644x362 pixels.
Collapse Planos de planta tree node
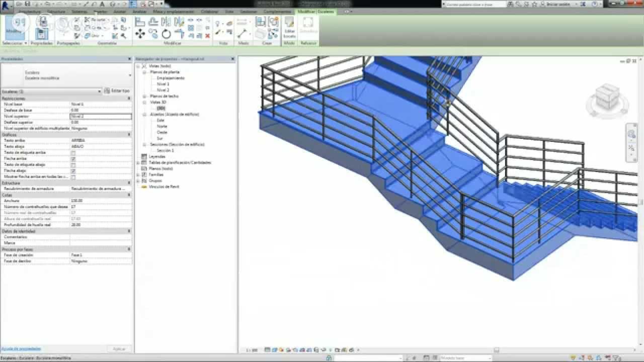(x=144, y=72)
